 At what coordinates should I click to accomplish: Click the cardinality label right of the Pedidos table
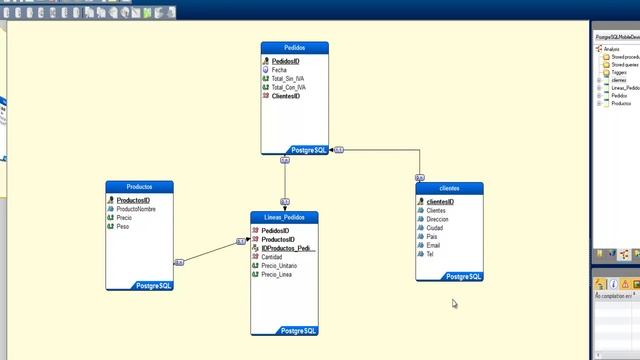pos(339,150)
